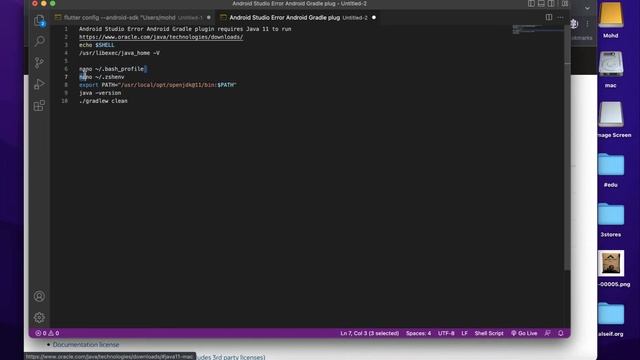Viewport: 640px width, 360px height.
Task: Open the mac disk on desktop
Action: (x=611, y=69)
